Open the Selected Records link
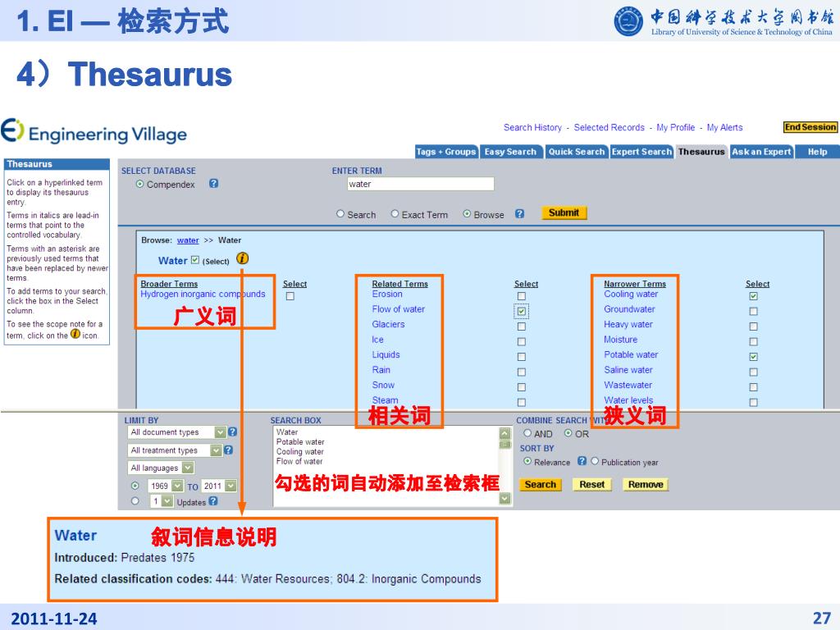Viewport: 840px width, 630px height. (x=609, y=127)
